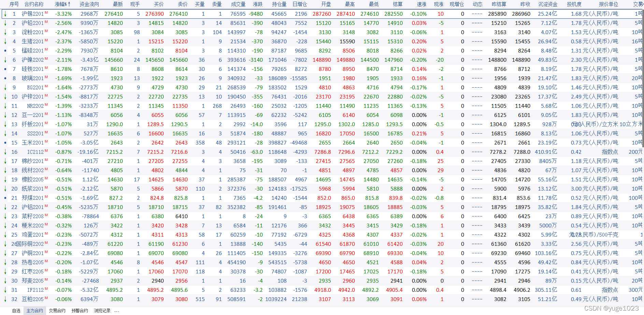Screen dimensions: 644x315
Task: Click the 沪铜2201 contract name
Action: tap(33, 253)
